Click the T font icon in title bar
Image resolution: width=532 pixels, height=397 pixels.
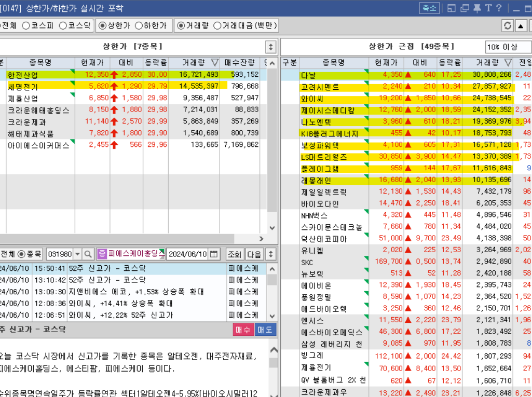pos(488,8)
